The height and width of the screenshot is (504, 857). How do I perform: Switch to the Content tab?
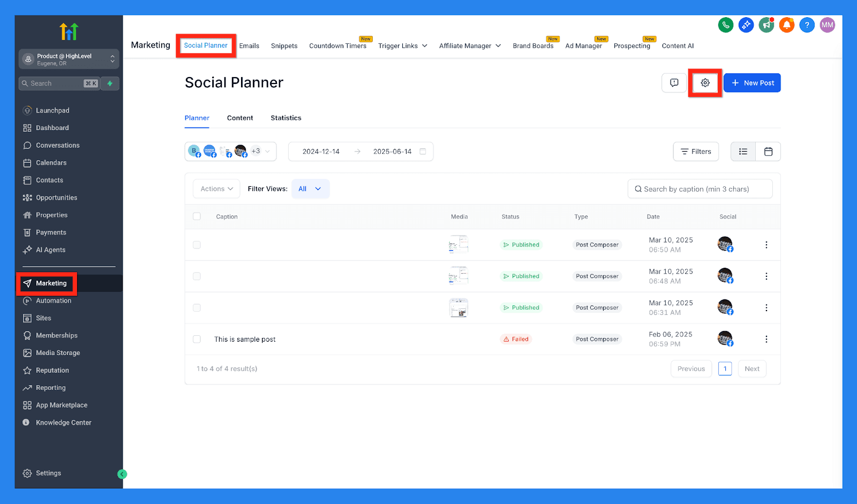pos(240,118)
